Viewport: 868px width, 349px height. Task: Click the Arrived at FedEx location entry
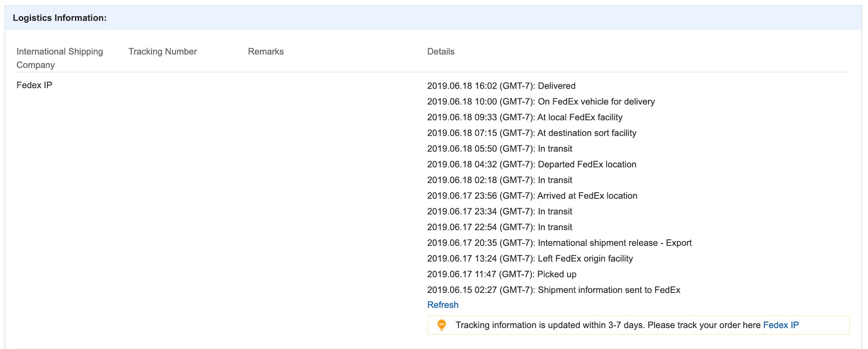pos(532,196)
